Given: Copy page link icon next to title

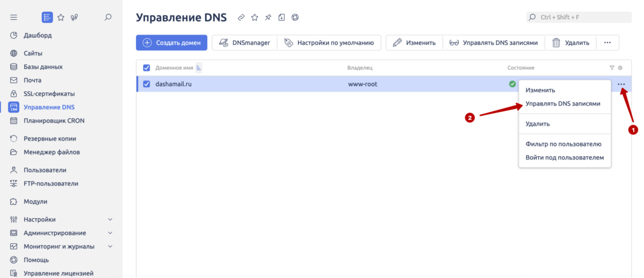Looking at the screenshot, I should [x=241, y=17].
